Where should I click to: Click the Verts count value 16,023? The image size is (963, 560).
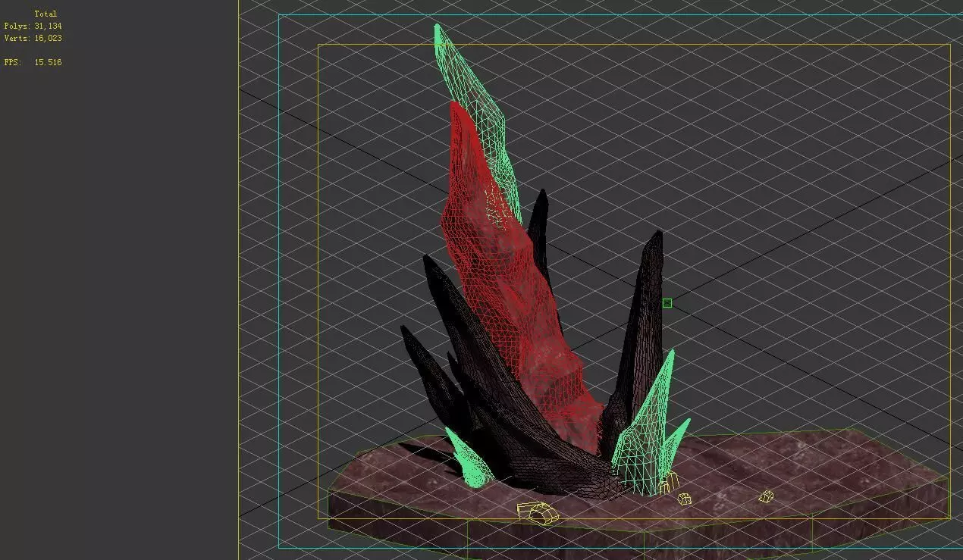tap(48, 38)
